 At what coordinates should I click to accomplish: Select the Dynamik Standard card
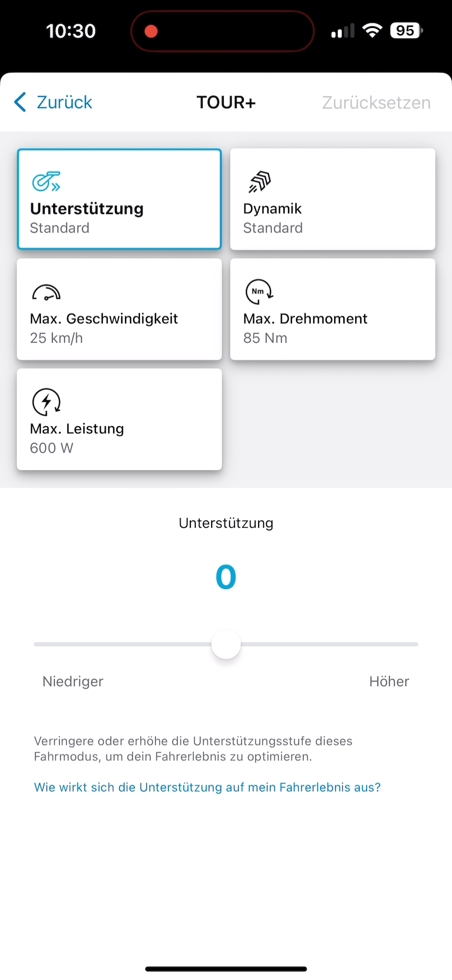(333, 199)
